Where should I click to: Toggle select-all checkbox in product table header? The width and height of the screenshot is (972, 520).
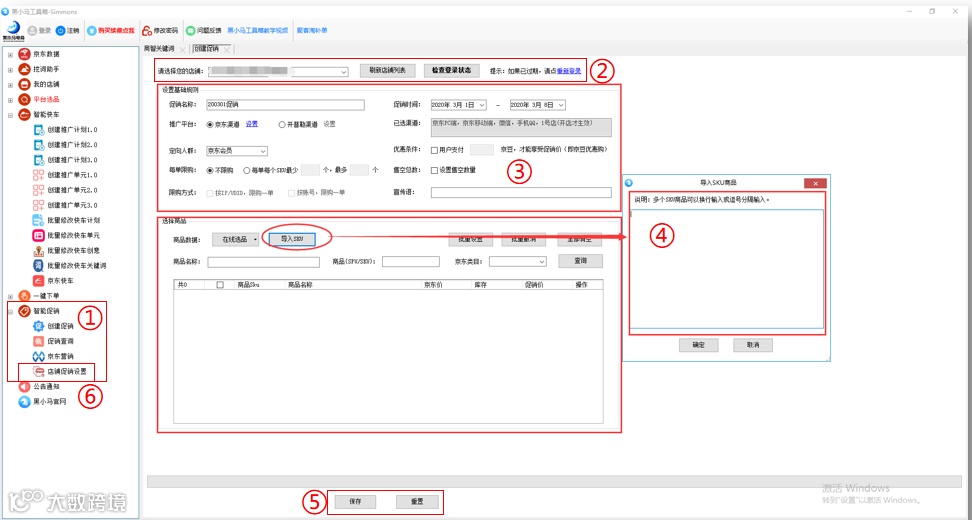tap(219, 285)
